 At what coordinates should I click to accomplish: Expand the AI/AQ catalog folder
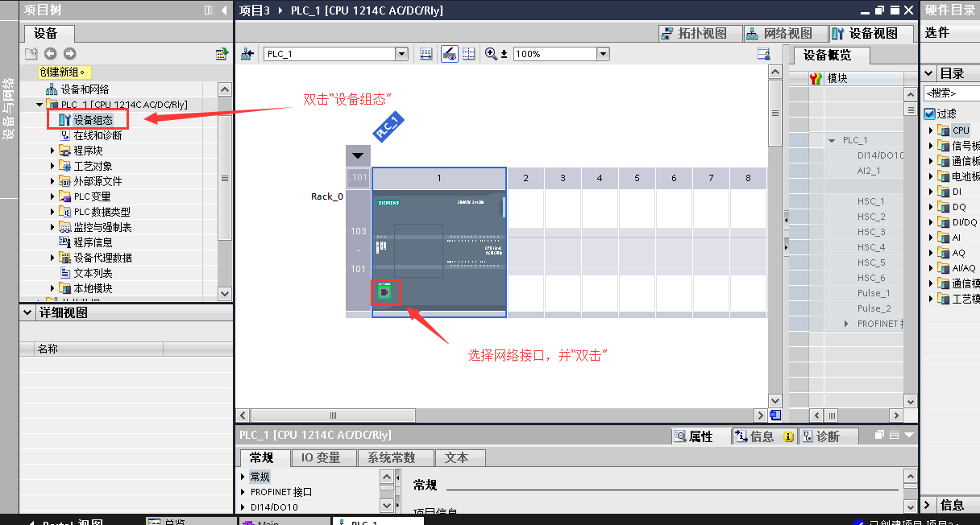[931, 268]
